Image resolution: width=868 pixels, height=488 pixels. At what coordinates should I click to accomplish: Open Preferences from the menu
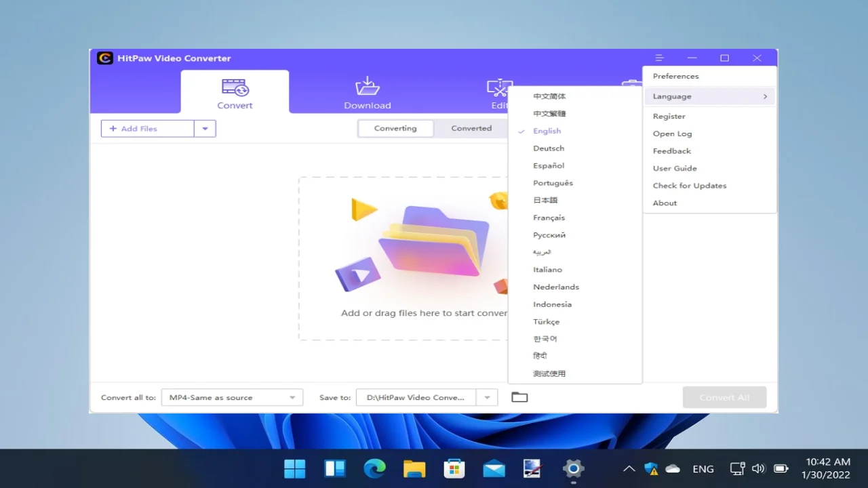click(x=709, y=76)
